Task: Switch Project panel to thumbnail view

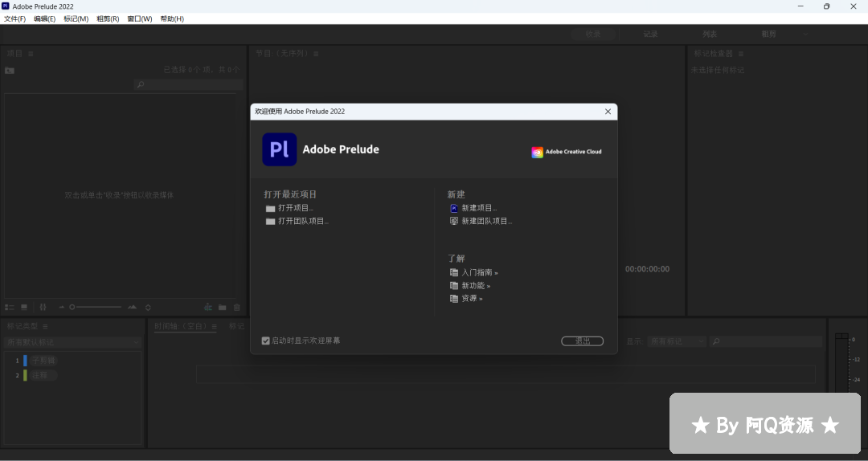Action: click(24, 307)
